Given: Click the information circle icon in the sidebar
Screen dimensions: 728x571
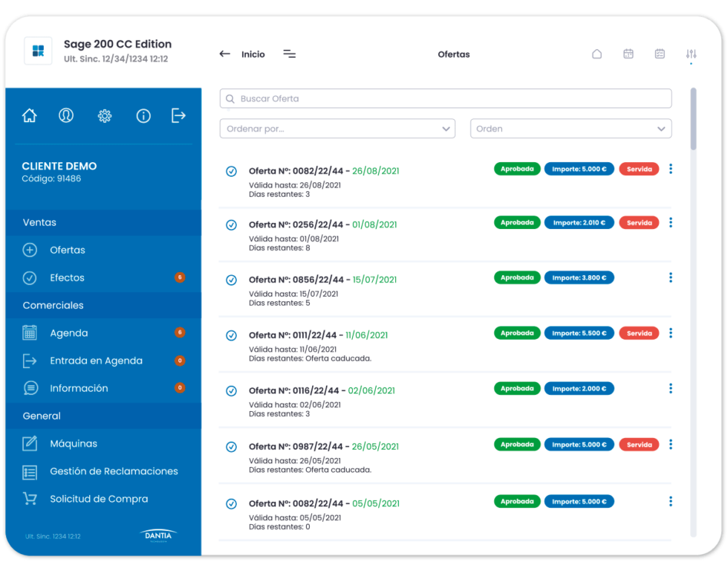Looking at the screenshot, I should point(143,116).
